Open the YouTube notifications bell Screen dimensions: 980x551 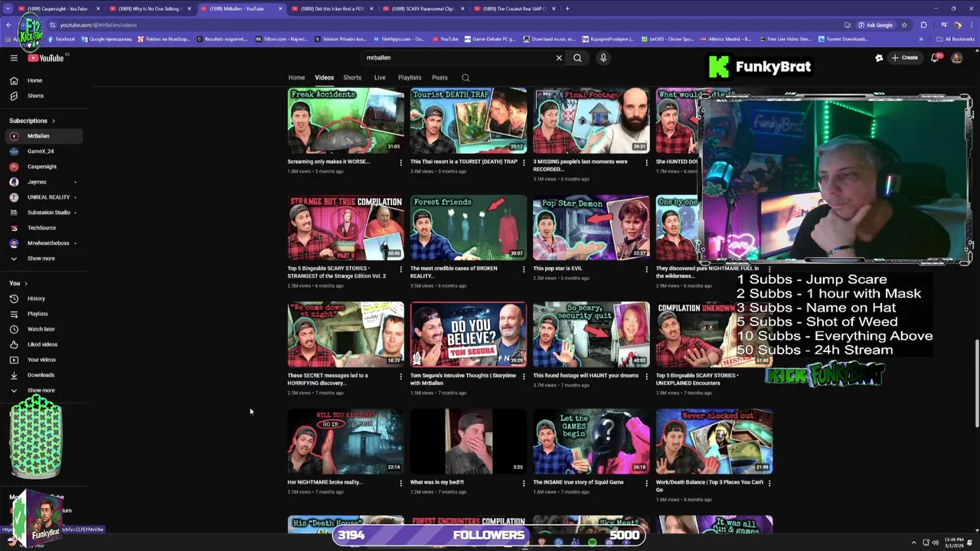click(935, 57)
